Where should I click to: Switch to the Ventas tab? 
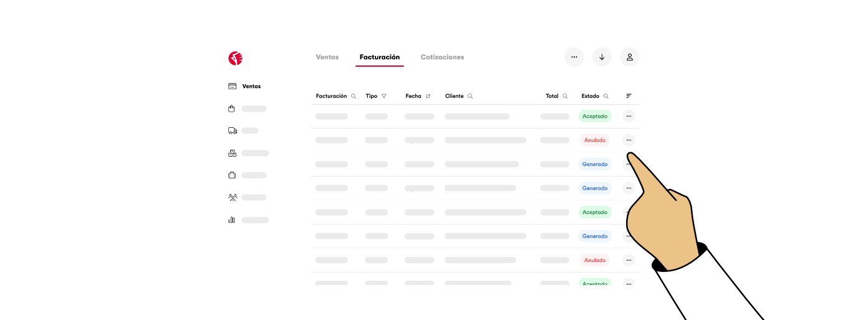click(327, 57)
